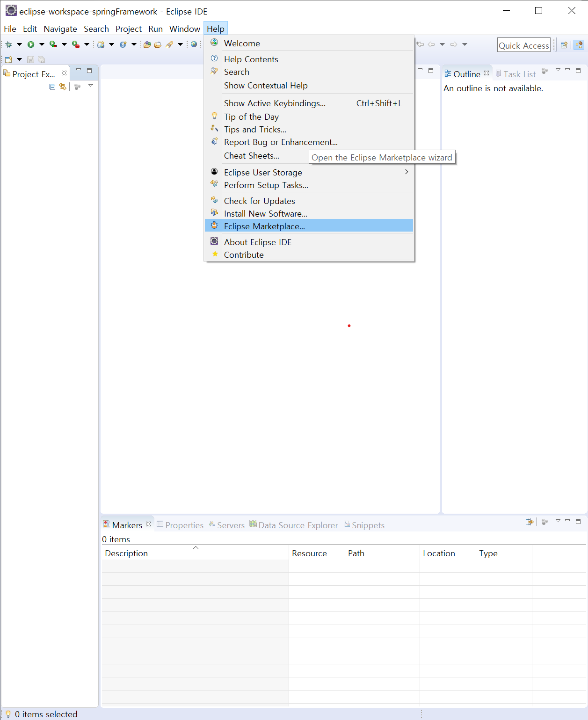Click the Open Web Browser globe icon
The width and height of the screenshot is (588, 720).
coord(194,44)
